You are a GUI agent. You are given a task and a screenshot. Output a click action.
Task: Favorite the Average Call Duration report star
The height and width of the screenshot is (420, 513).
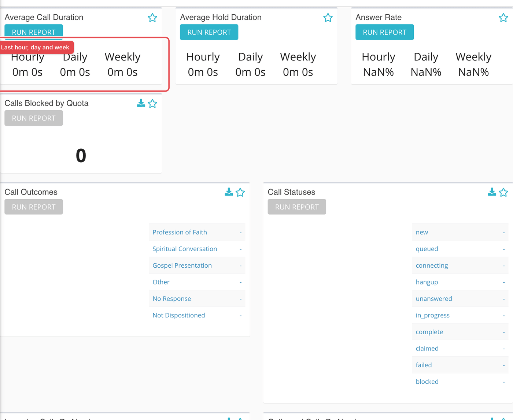152,18
